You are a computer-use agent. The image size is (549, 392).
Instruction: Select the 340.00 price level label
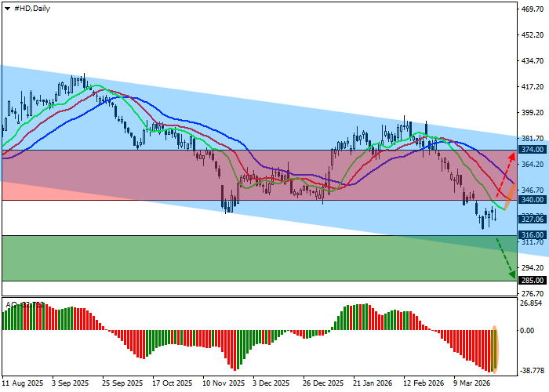pos(532,200)
